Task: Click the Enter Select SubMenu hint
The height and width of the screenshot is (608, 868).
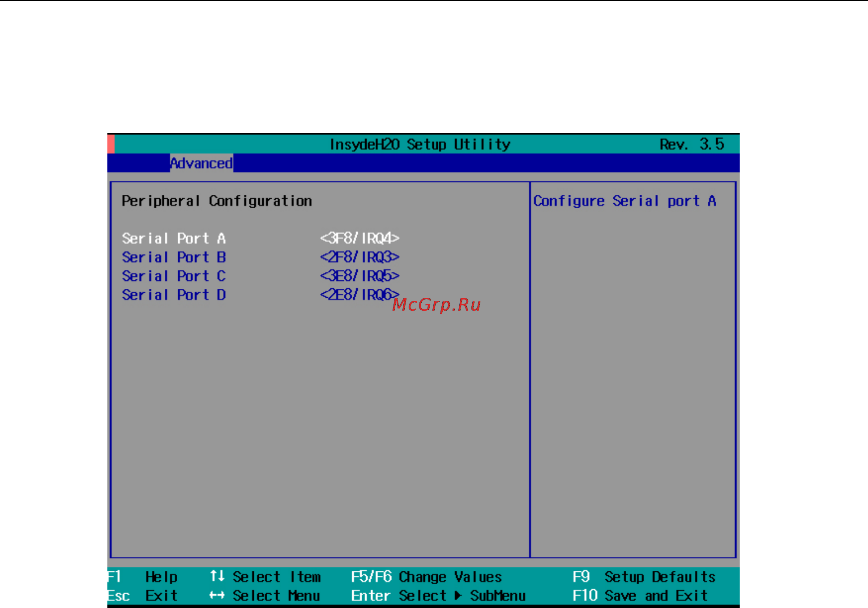Action: click(438, 595)
